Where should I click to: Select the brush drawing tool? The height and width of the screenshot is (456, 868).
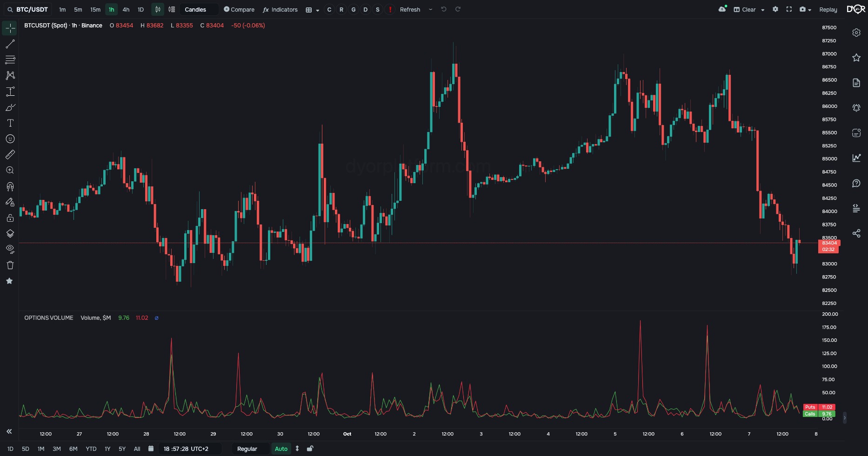click(x=10, y=107)
